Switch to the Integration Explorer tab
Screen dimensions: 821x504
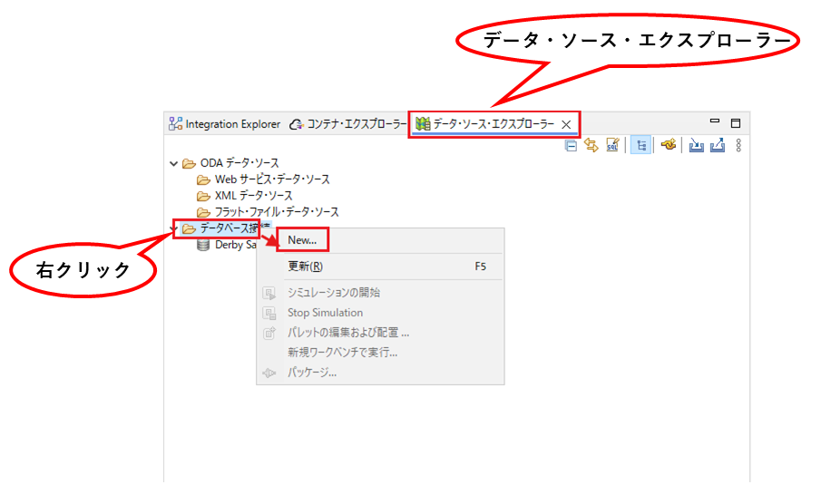224,124
